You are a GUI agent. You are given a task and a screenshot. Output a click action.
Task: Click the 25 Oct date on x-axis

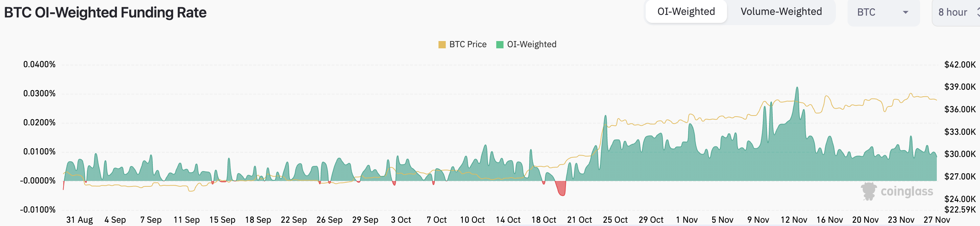(615, 220)
